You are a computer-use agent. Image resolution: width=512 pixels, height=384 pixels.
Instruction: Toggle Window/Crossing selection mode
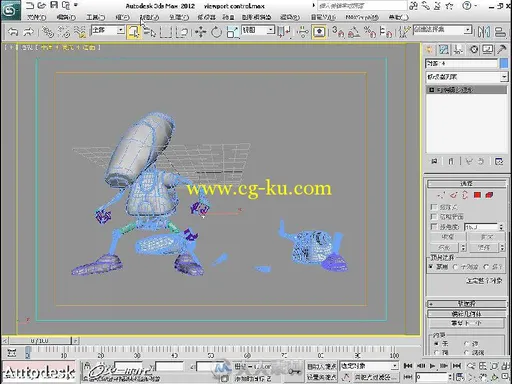[182, 32]
